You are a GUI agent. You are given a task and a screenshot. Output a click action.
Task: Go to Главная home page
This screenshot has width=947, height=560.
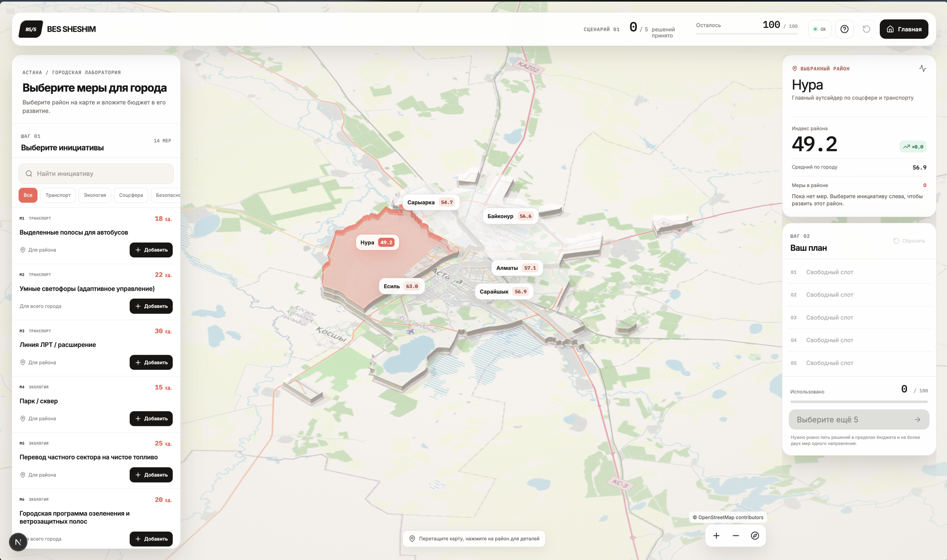[x=904, y=29]
